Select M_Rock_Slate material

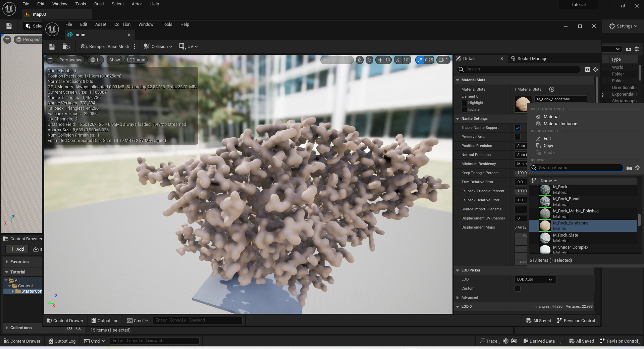coord(583,238)
